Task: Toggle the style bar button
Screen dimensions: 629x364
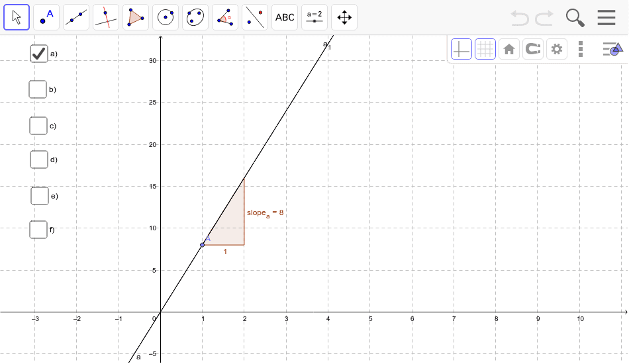Action: (x=612, y=49)
